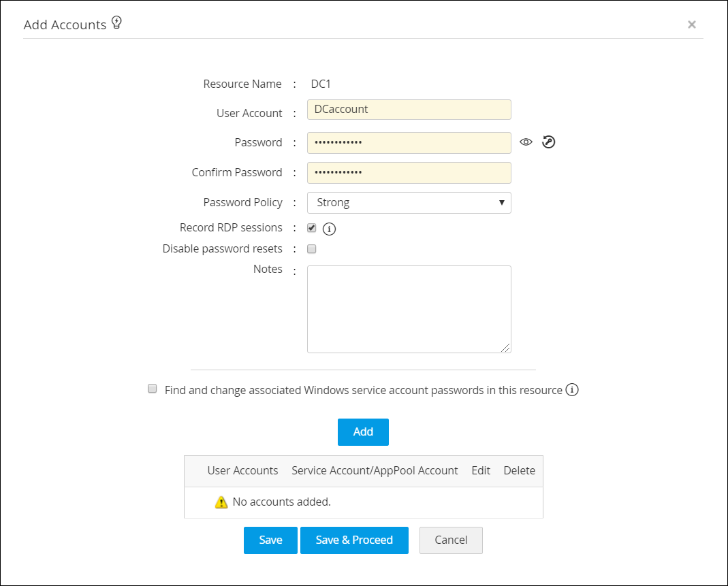
Task: Click the warning icon beside No accounts added
Action: (x=221, y=502)
